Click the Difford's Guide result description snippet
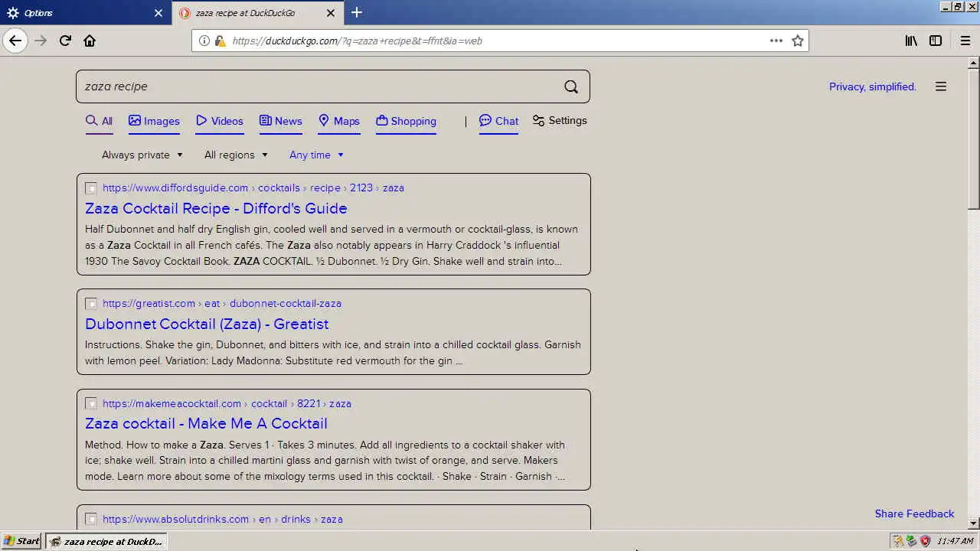Screen dimensions: 980x551 point(332,245)
